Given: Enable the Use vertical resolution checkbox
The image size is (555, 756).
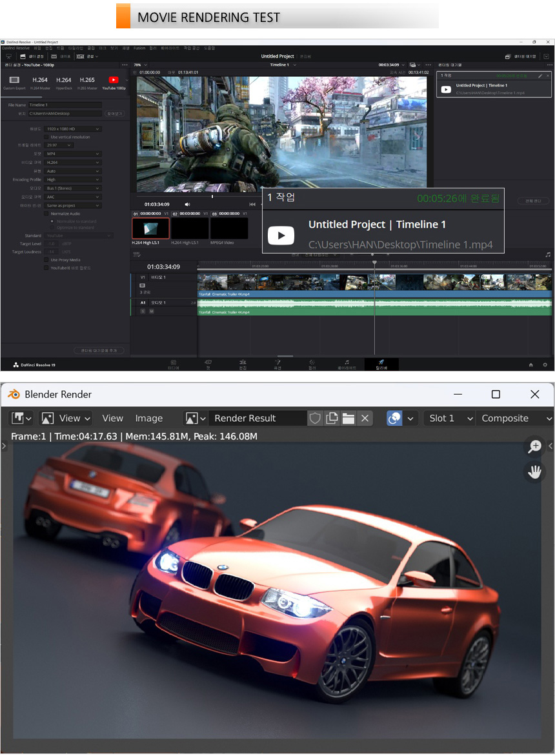Looking at the screenshot, I should coord(46,137).
